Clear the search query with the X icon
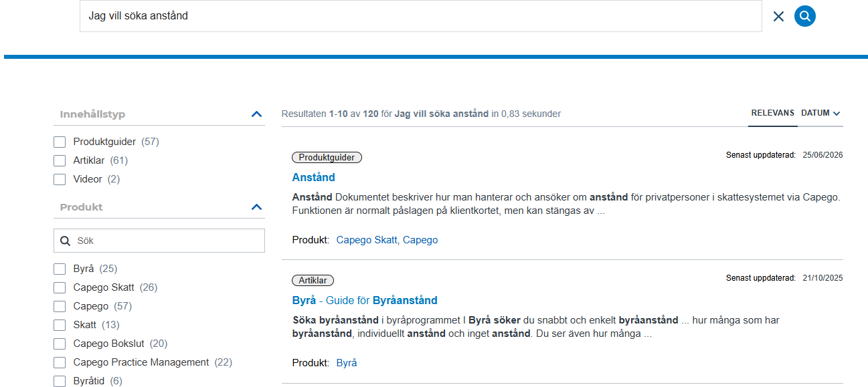This screenshot has width=868, height=387. point(778,16)
